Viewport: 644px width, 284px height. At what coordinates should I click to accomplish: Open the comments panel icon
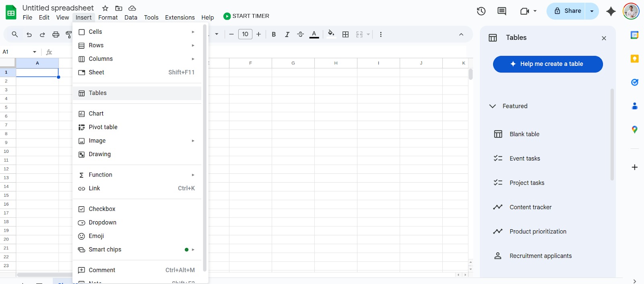(x=502, y=11)
